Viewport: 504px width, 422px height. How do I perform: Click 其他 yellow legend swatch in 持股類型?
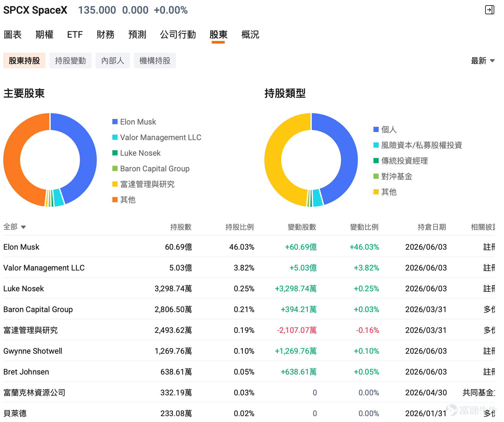376,192
